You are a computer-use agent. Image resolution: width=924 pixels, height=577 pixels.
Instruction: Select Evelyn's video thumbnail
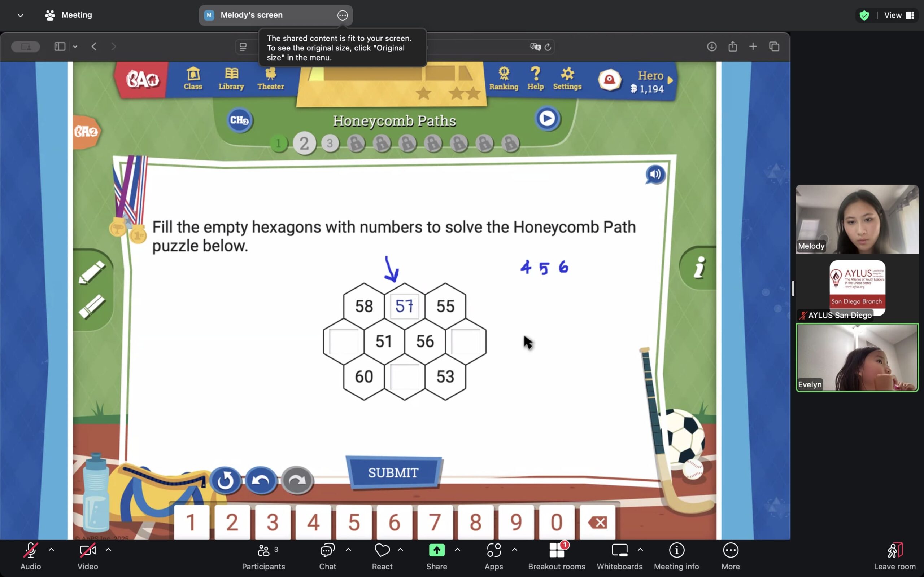(857, 358)
